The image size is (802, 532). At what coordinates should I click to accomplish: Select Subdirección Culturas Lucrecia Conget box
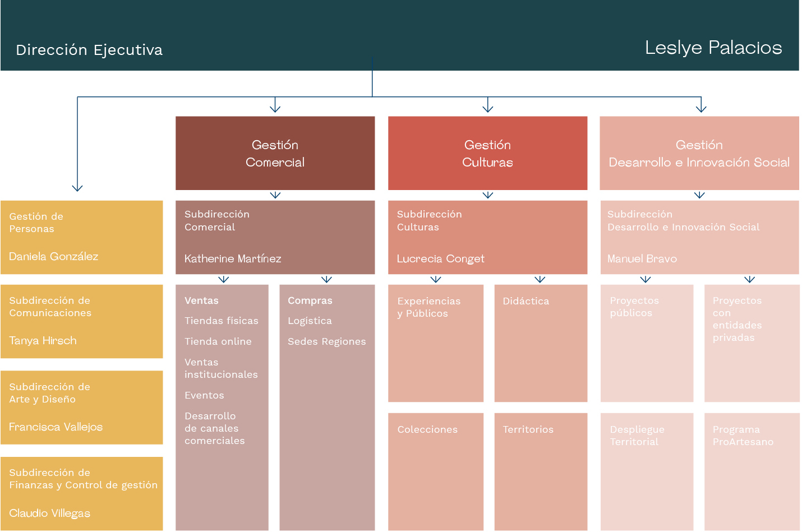pyautogui.click(x=488, y=237)
